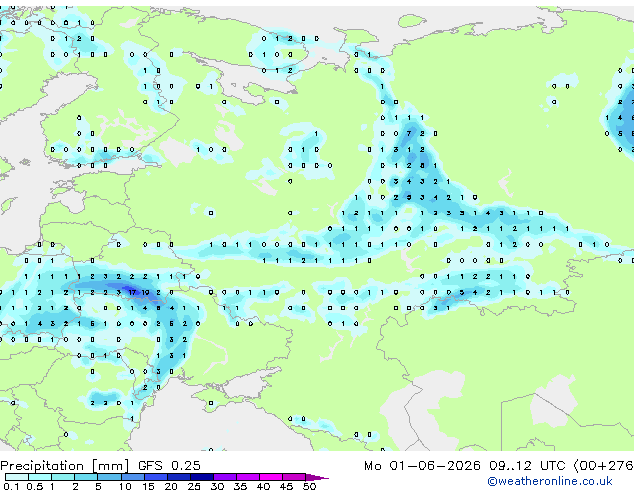Screen dimensions: 634x490
Task: Click the "Mo" weekday label
Action: (372, 466)
